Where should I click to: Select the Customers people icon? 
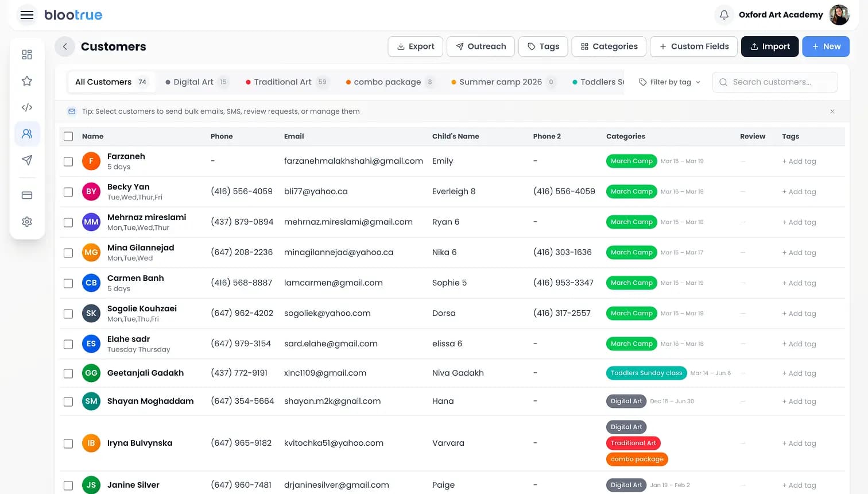tap(26, 133)
